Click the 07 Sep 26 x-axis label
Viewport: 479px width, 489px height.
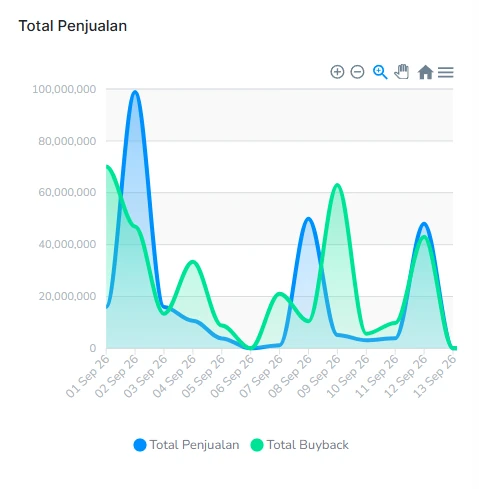pyautogui.click(x=262, y=376)
